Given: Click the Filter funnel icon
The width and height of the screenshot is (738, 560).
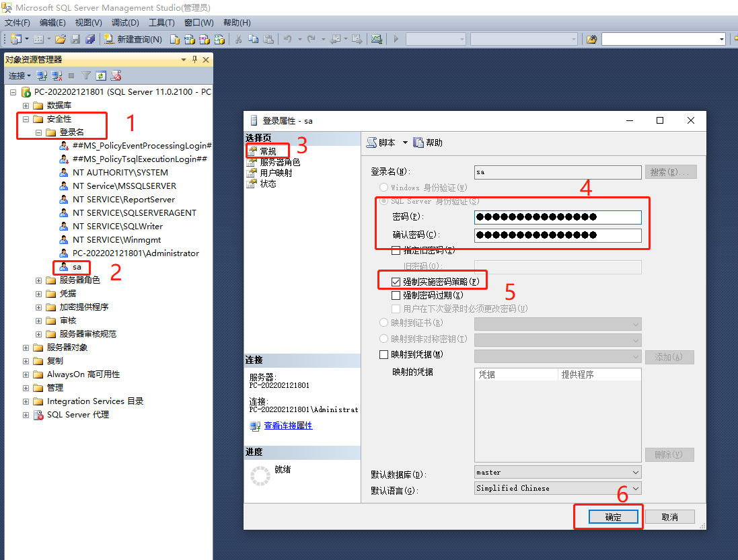Looking at the screenshot, I should 86,75.
